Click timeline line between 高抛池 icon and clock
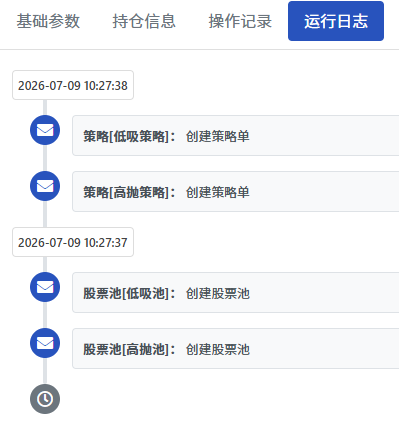Image resolution: width=399 pixels, height=425 pixels. click(45, 371)
